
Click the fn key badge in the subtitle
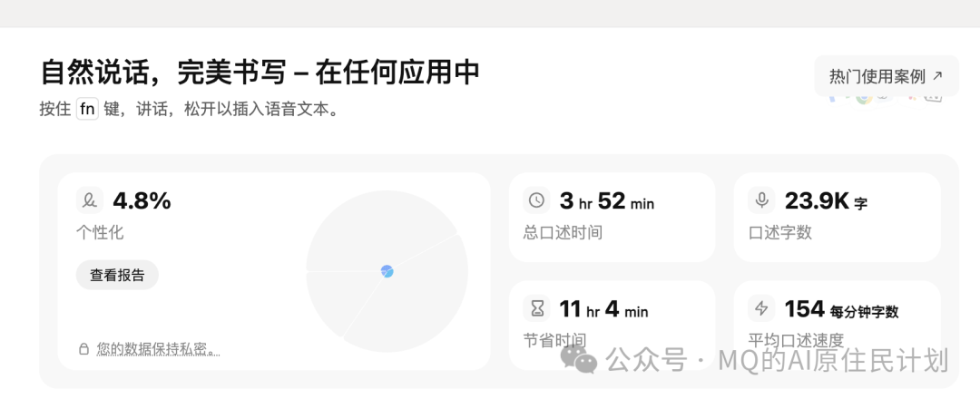87,110
